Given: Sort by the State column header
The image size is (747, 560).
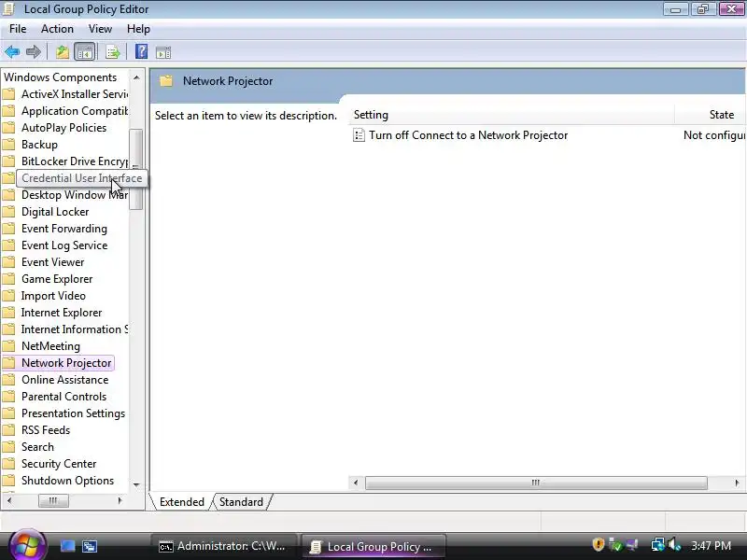Looking at the screenshot, I should coord(711,115).
